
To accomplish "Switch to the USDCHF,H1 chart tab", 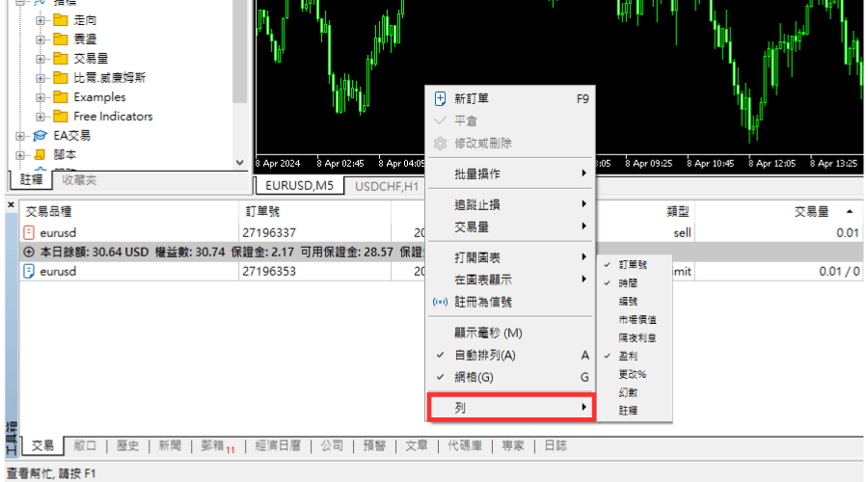I will coord(384,185).
